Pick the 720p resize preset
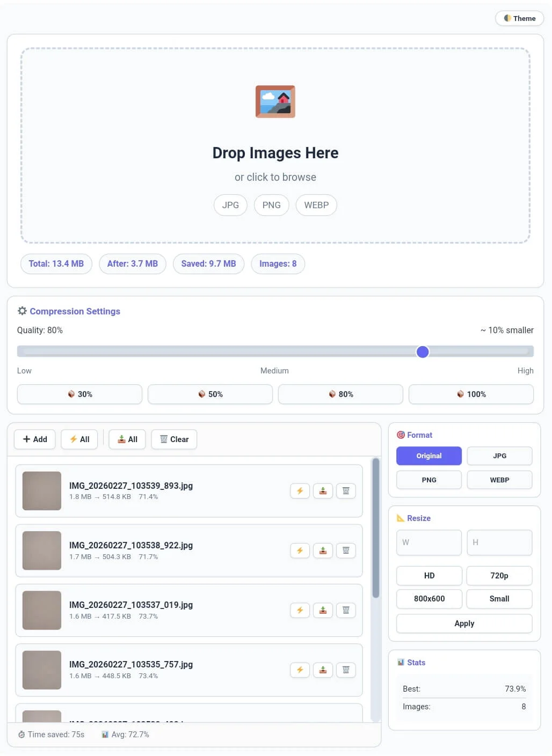The image size is (552, 756). [499, 575]
